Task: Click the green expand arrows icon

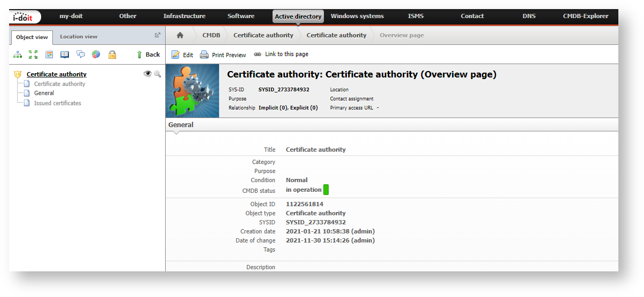Action: (x=33, y=54)
